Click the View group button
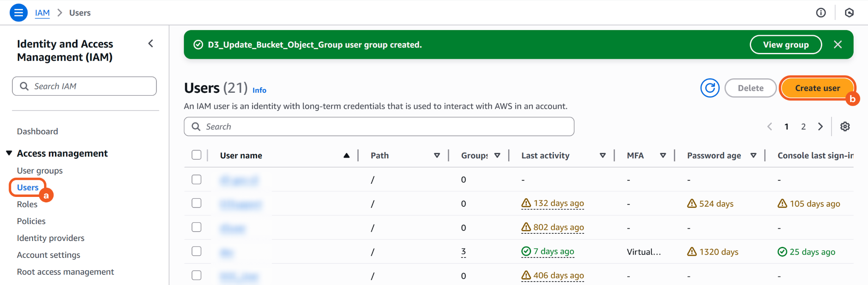Screen dimensions: 868x285 coord(785,44)
